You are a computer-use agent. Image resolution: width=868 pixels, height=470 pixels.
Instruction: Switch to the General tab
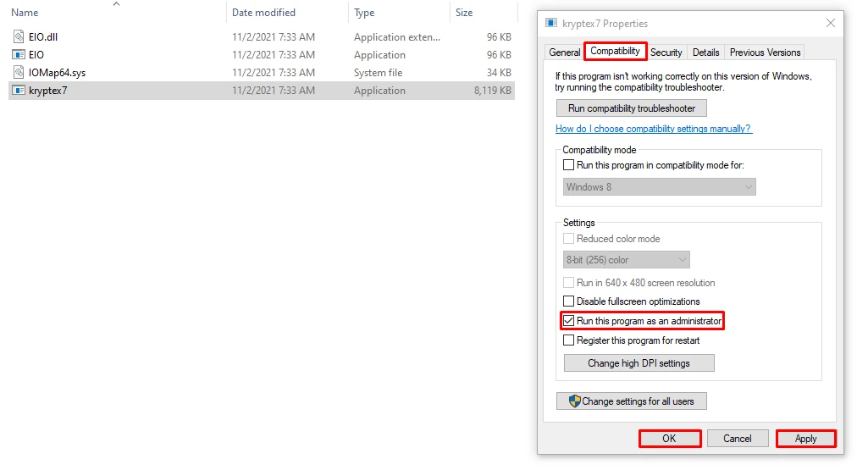point(565,53)
